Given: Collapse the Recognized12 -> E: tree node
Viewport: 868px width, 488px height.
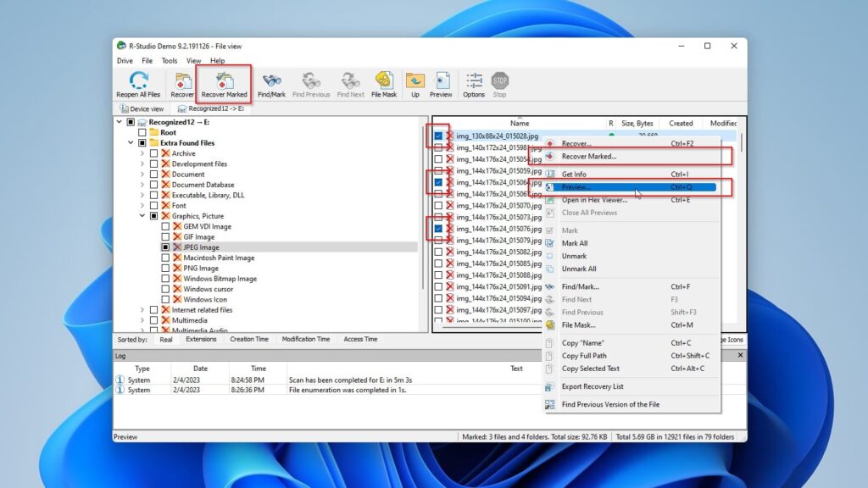Looking at the screenshot, I should tap(119, 122).
